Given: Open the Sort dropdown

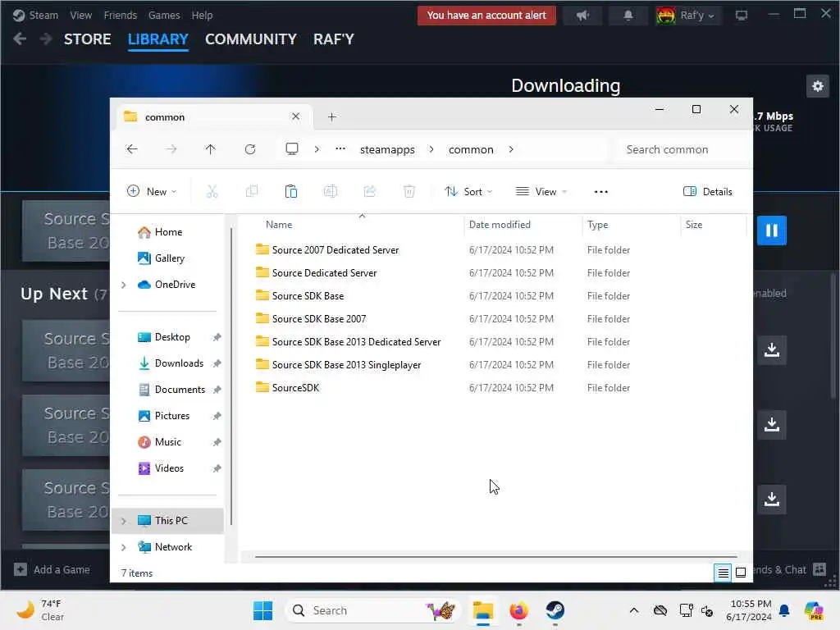Looking at the screenshot, I should tap(468, 191).
